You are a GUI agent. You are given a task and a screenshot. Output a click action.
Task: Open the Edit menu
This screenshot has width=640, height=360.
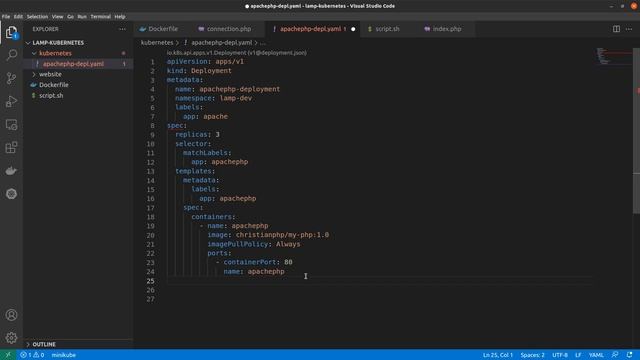tap(18, 17)
